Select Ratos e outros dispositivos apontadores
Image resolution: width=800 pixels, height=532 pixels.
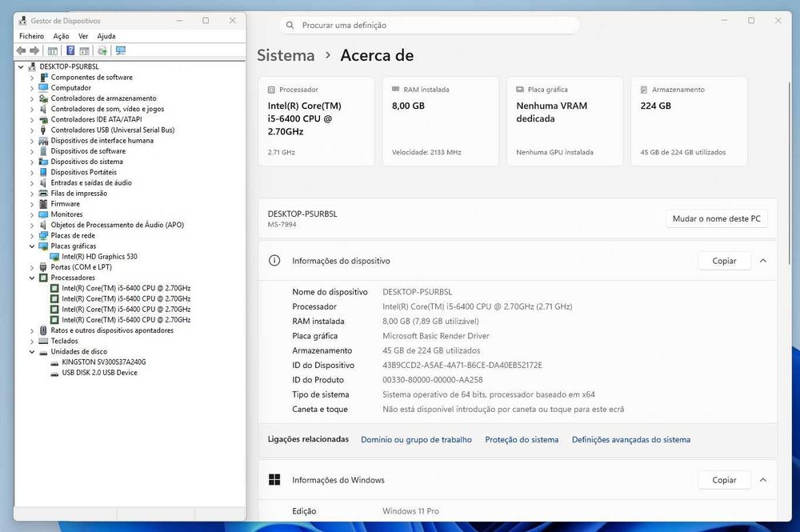112,330
